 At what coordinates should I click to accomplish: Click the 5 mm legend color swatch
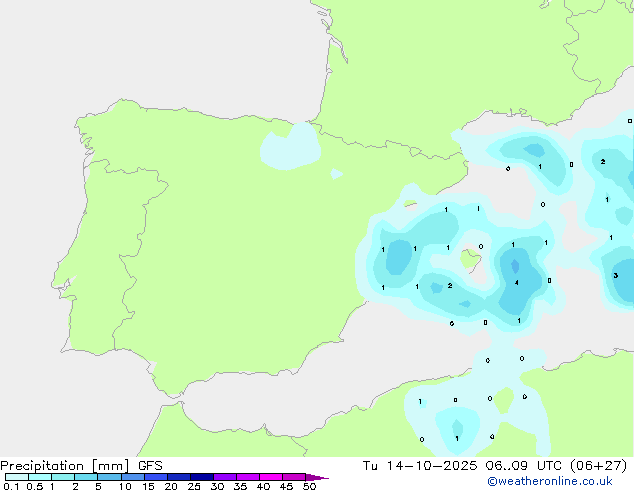pyautogui.click(x=109, y=477)
